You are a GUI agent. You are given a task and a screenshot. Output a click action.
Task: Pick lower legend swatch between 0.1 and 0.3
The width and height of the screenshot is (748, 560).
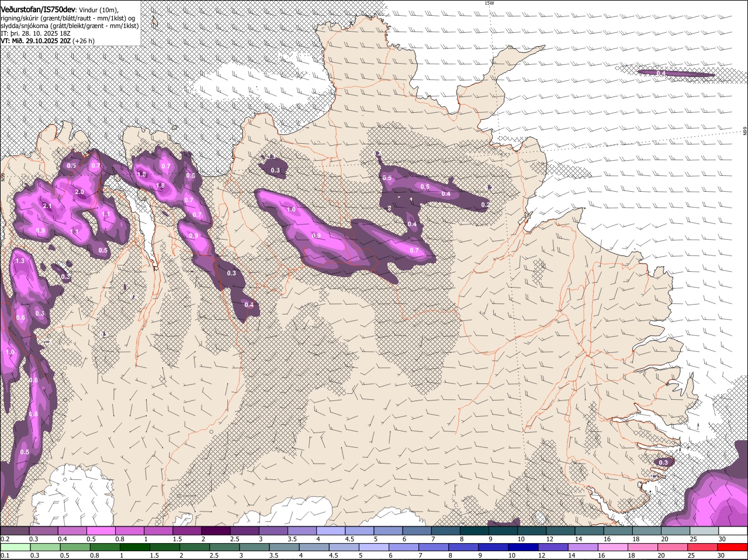point(15,547)
